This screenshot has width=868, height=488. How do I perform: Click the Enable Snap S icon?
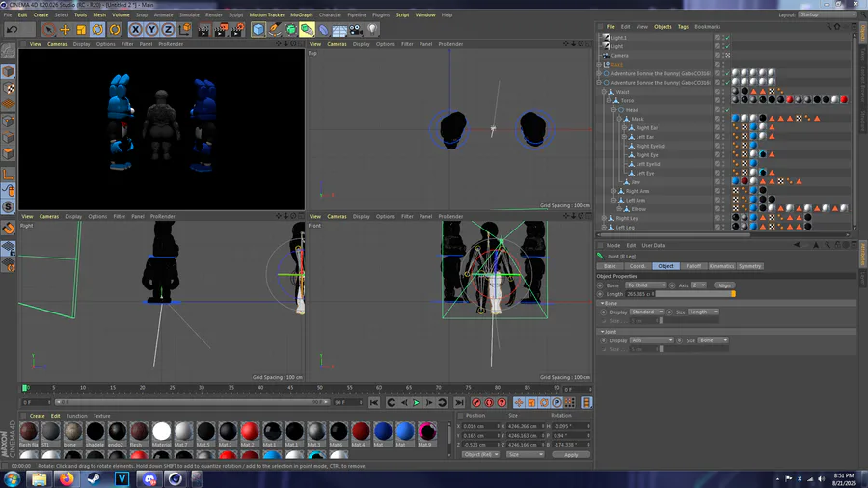[x=9, y=207]
